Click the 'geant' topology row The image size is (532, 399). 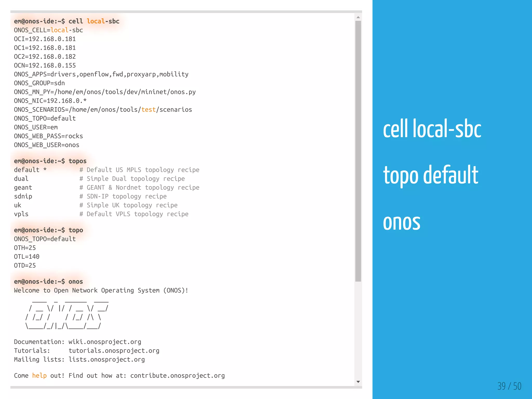[x=107, y=188]
